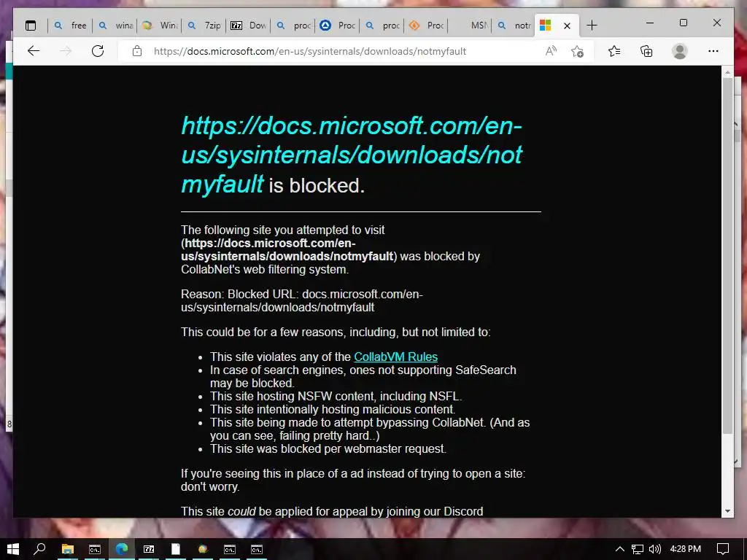Image resolution: width=747 pixels, height=560 pixels.
Task: Open Windows taskbar search
Action: 39,549
